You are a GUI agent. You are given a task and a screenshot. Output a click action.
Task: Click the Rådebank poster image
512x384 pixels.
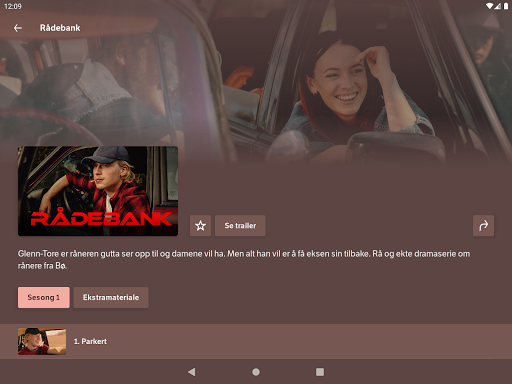point(98,191)
